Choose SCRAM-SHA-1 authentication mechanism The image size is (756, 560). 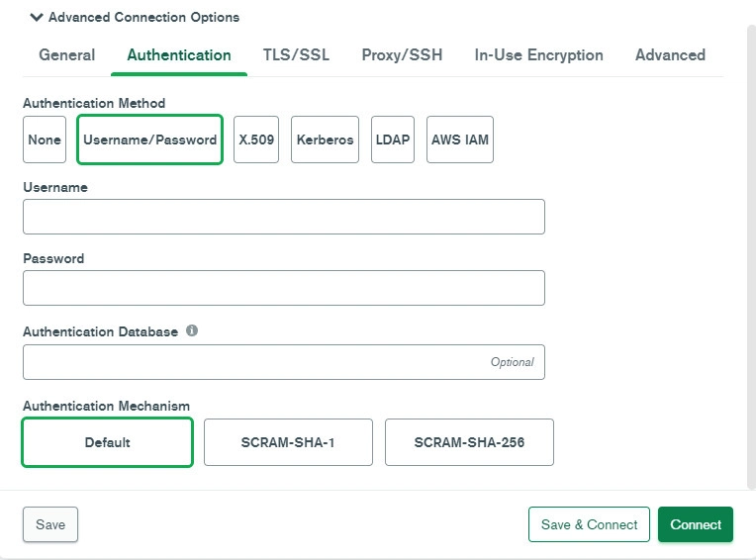[x=288, y=442]
